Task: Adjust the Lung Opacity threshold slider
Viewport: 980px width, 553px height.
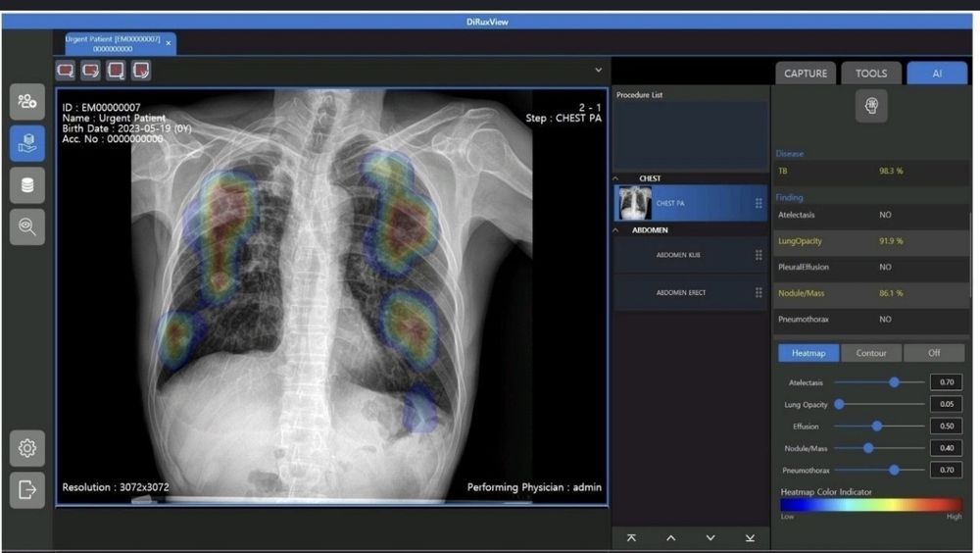Action: [840, 404]
